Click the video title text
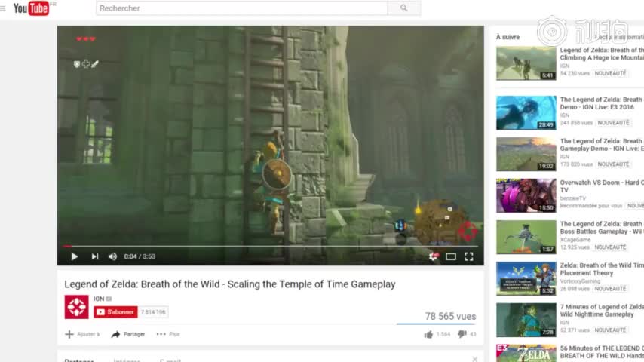 [229, 284]
